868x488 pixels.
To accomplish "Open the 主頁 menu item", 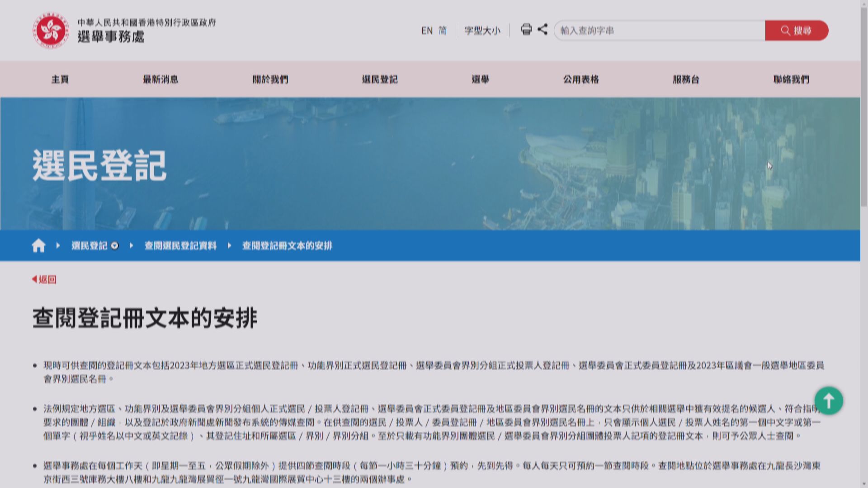I will [60, 80].
